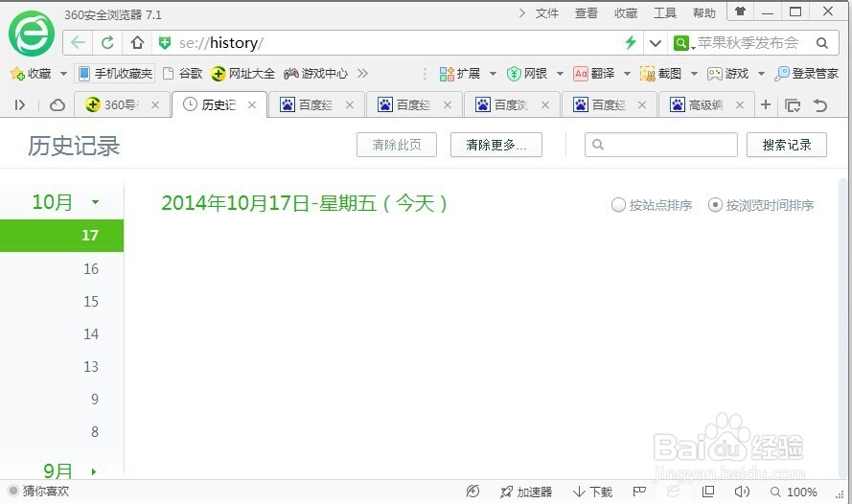Expand the 翻译 dropdown arrow

627,74
